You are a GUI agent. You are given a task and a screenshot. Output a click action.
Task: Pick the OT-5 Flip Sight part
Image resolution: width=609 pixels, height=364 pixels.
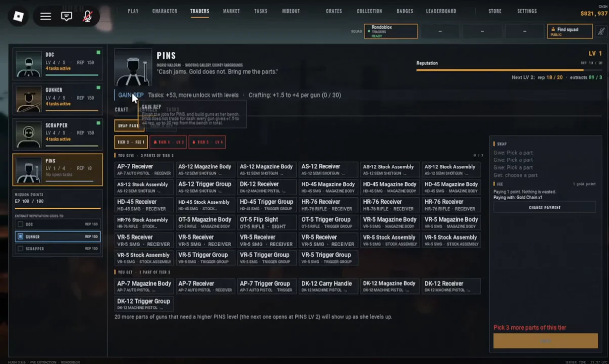coord(267,222)
